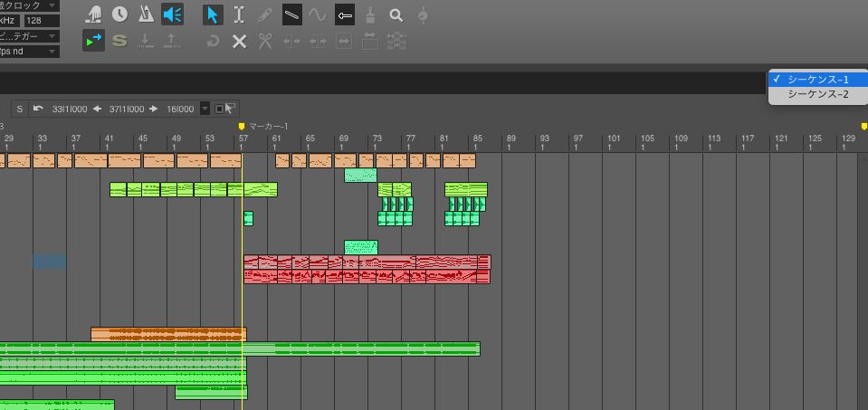The image size is (868, 410).
Task: Select the I-Beam selection tool
Action: tap(239, 14)
